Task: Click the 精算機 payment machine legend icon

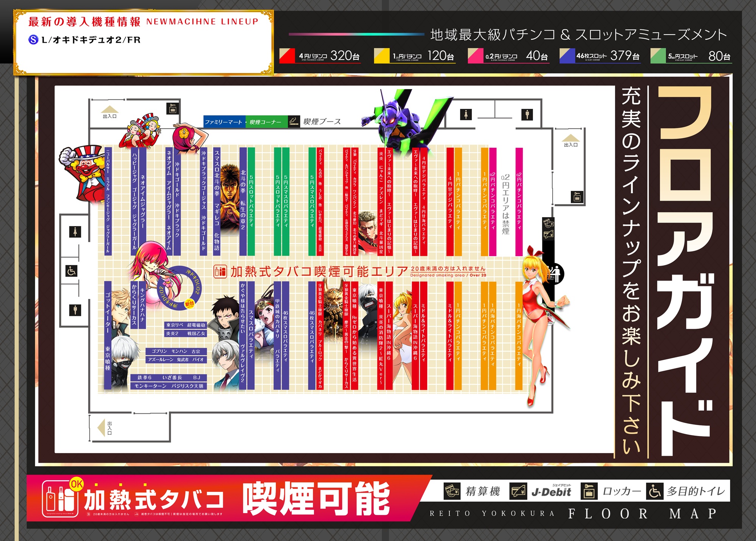Action: click(452, 491)
